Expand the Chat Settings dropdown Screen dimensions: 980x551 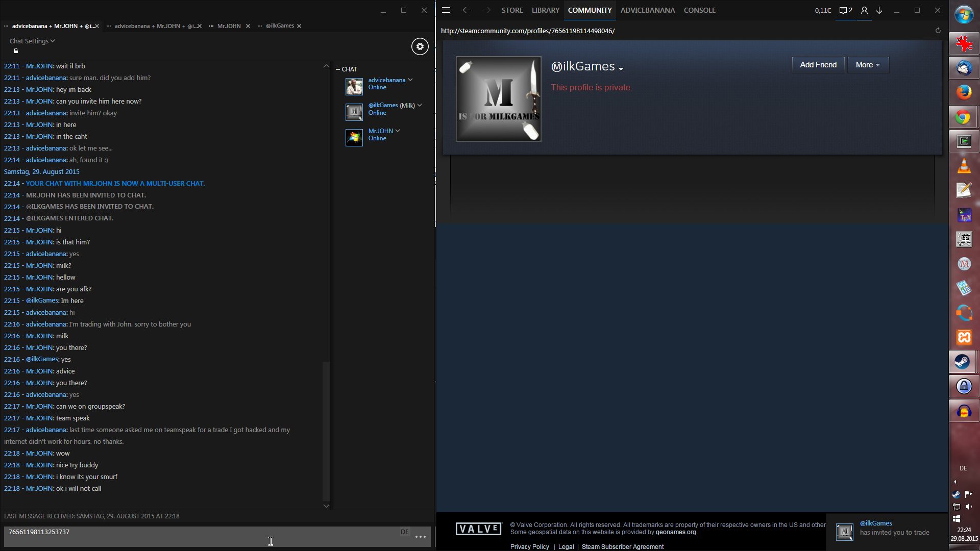click(x=32, y=41)
